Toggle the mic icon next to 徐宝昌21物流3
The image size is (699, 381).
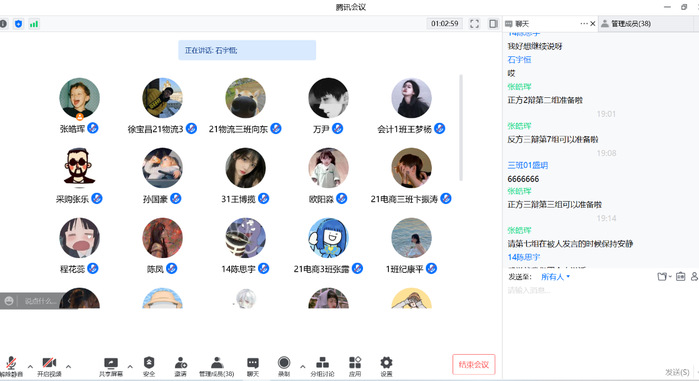(x=191, y=128)
